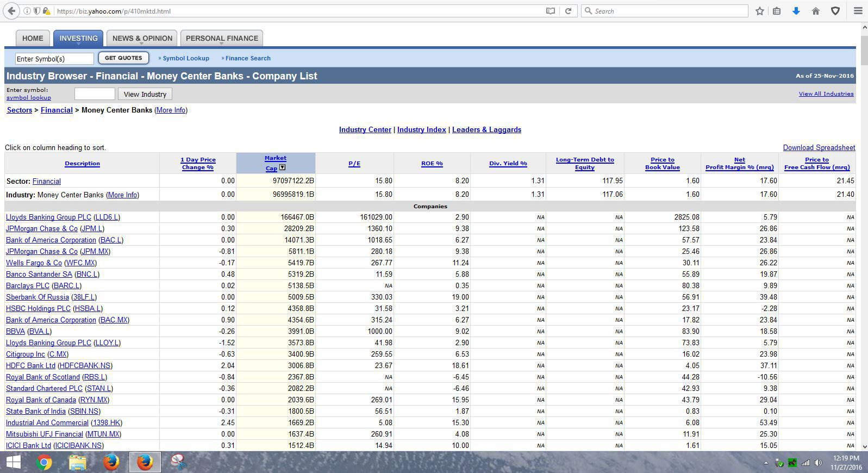Go to Firefox home page icon
This screenshot has height=473, width=868.
[816, 11]
